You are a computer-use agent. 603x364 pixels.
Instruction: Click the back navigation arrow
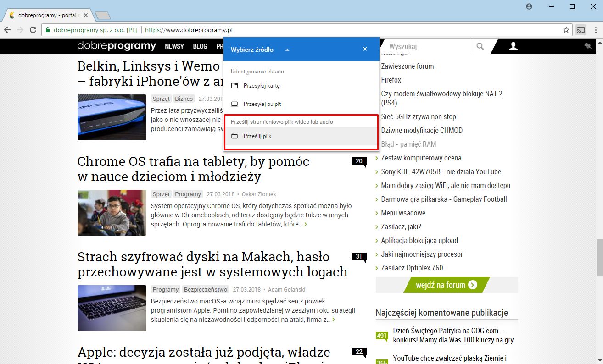(8, 29)
